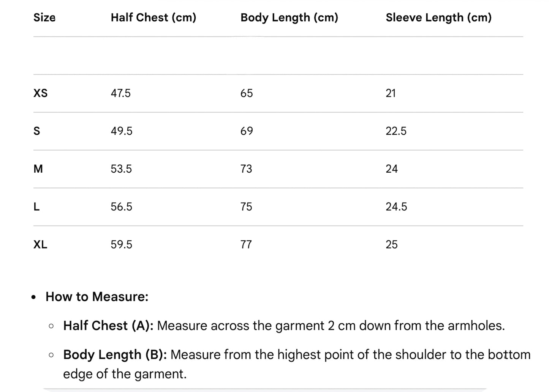Click the 53.5 half chest value for M
The height and width of the screenshot is (392, 549).
(x=121, y=169)
